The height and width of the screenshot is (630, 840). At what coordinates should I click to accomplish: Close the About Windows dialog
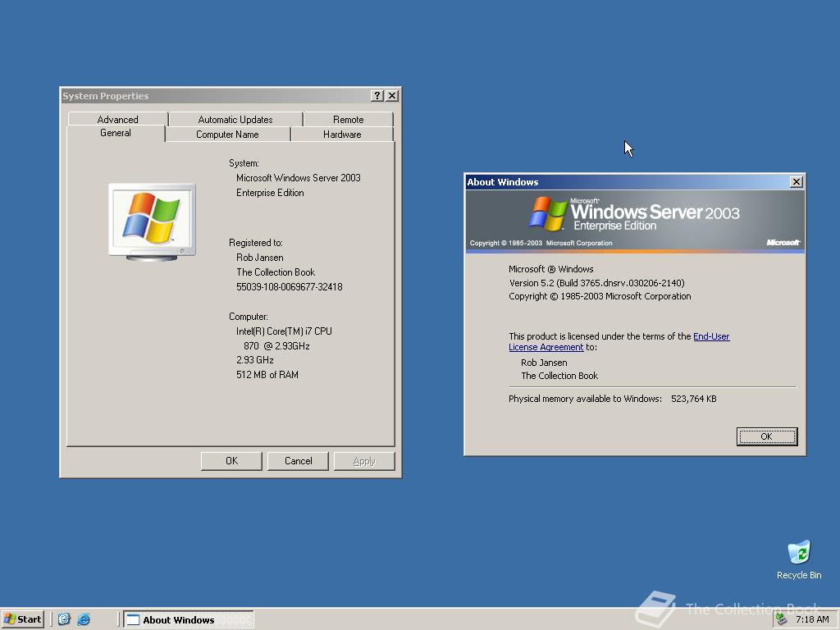tap(797, 182)
